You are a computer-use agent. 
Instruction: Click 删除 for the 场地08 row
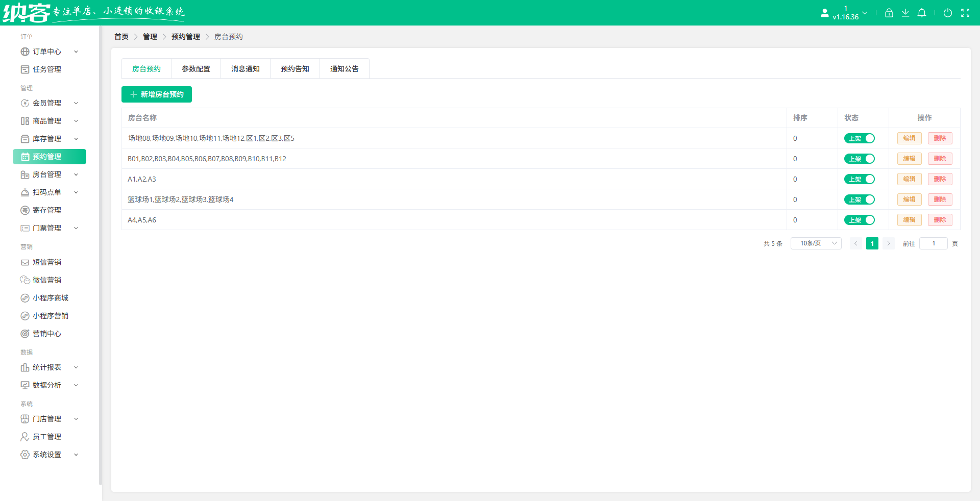[x=940, y=138]
